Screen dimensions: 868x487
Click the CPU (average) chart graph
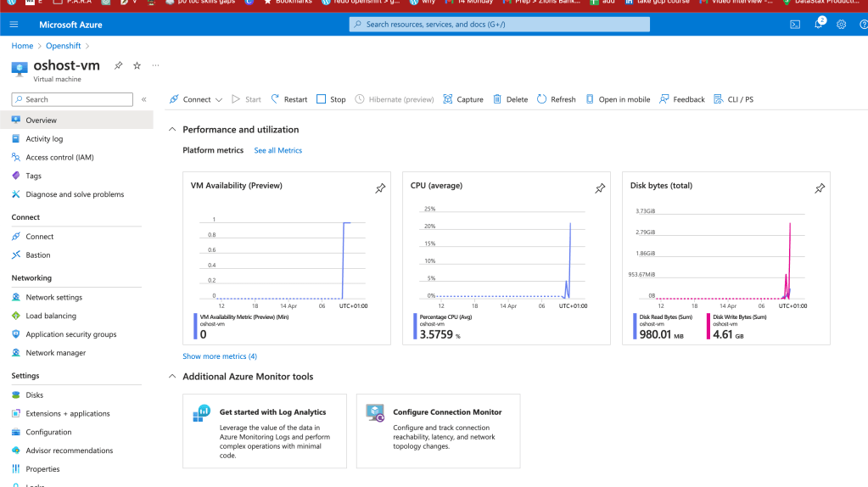point(503,257)
